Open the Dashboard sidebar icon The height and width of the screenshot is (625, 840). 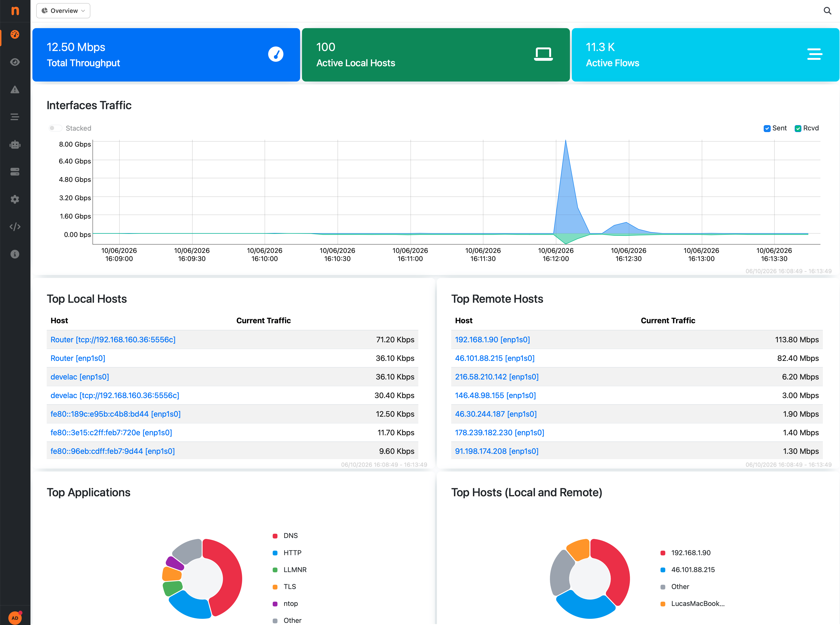tap(15, 34)
